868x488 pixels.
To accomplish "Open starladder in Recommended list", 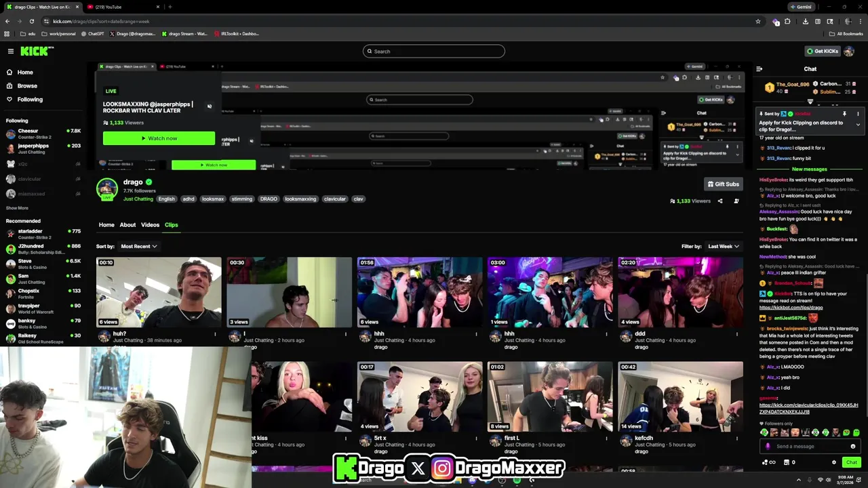I will 43,234.
